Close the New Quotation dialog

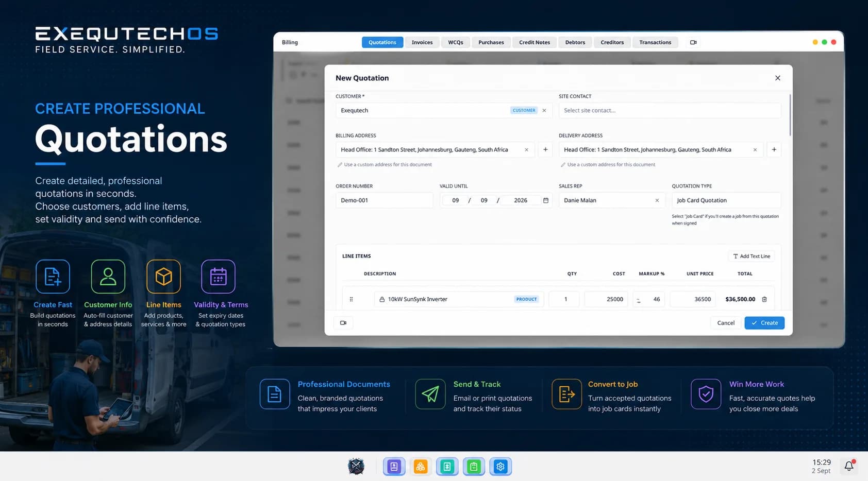pos(778,78)
